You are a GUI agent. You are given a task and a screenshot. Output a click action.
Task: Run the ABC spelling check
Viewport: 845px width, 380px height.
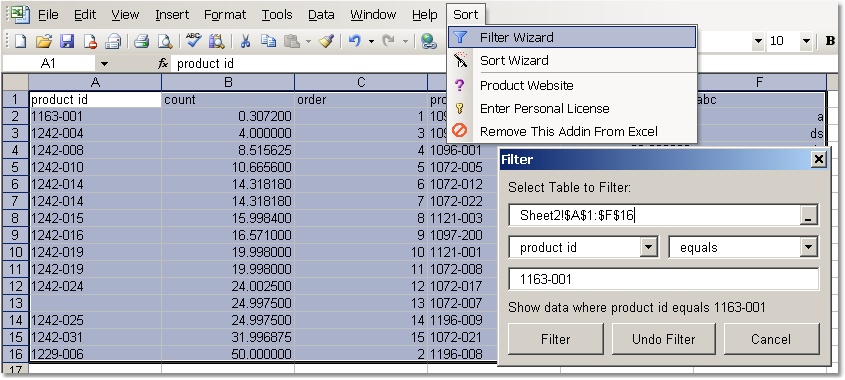pos(193,40)
